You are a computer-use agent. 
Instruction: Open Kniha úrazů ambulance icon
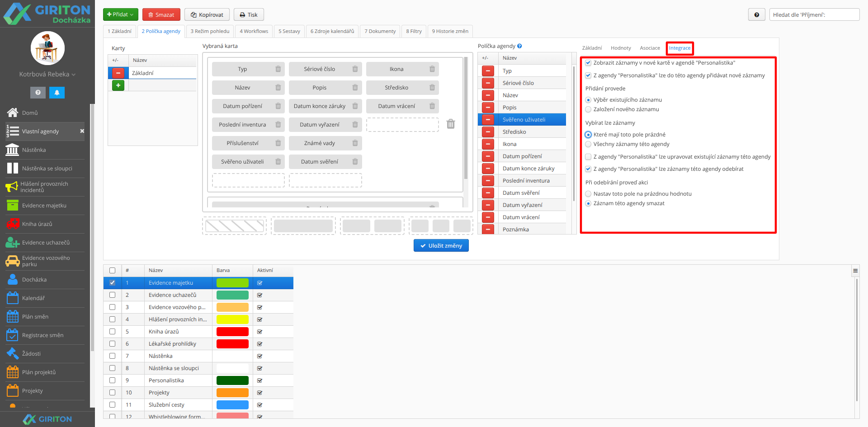pos(12,224)
